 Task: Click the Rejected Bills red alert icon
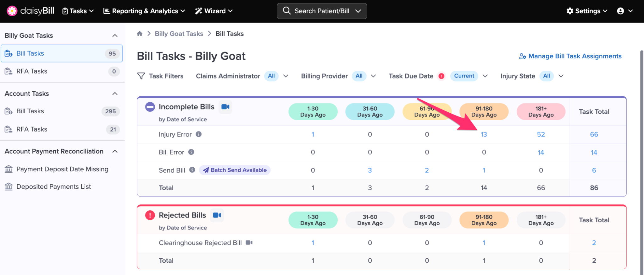pos(150,215)
